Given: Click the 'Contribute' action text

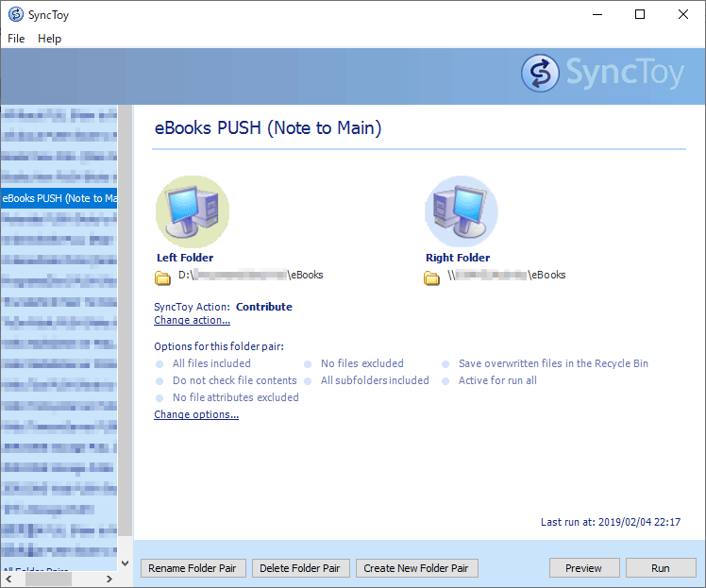Looking at the screenshot, I should [264, 307].
